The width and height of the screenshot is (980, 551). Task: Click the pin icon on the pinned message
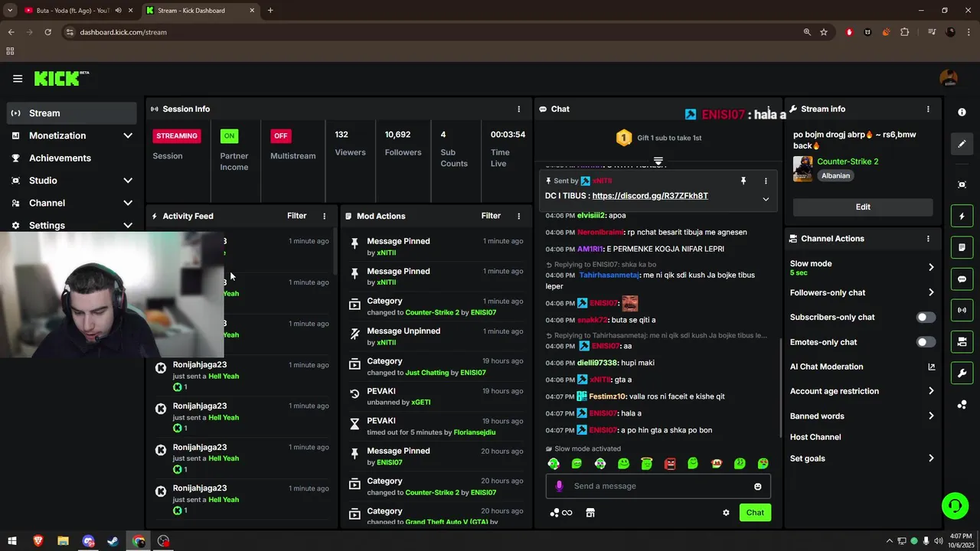point(743,181)
